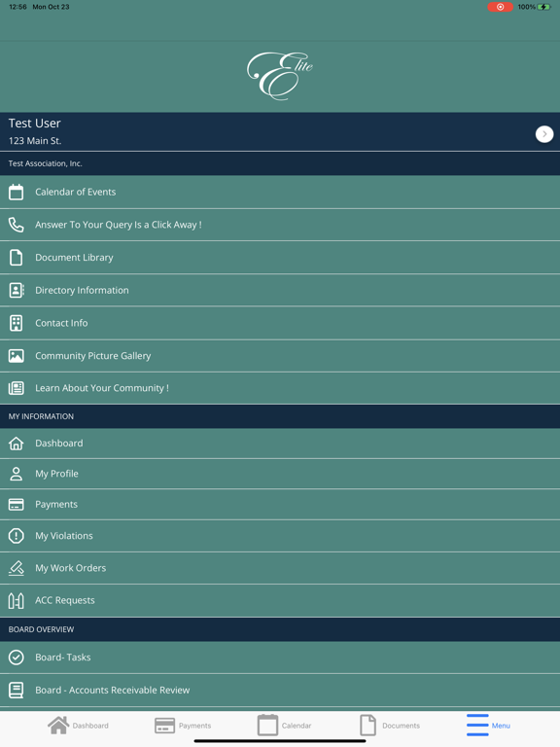Click the phone icon for Answer To Your Query
560x747 pixels.
pyautogui.click(x=17, y=225)
